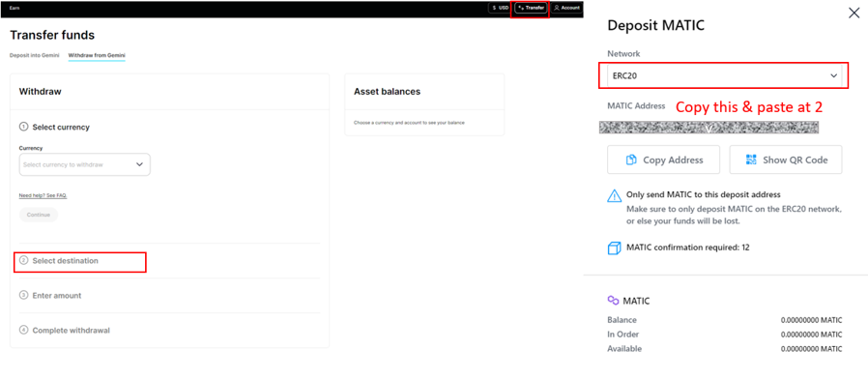Click the Complete withdrawal step
868x379 pixels.
coord(65,331)
